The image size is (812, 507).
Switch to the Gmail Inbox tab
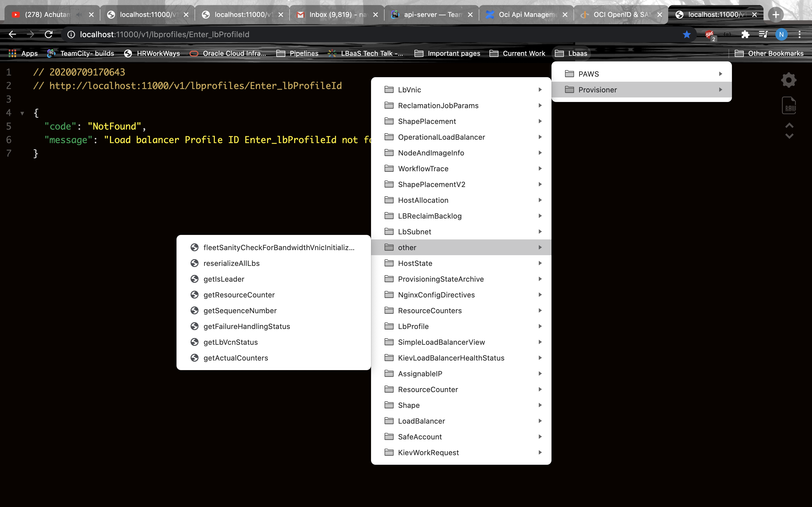(x=332, y=14)
